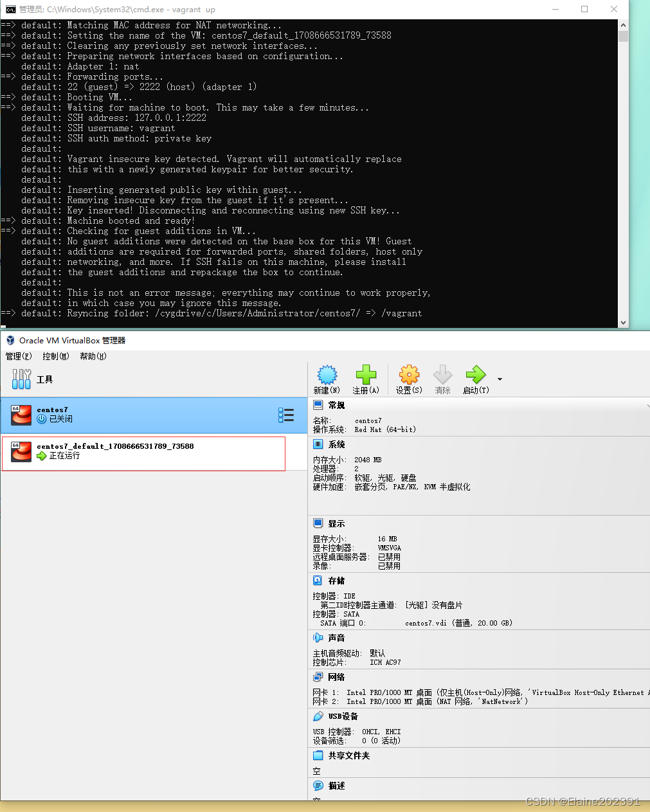The height and width of the screenshot is (812, 650).
Task: Open the 管理(F) File menu
Action: point(19,356)
